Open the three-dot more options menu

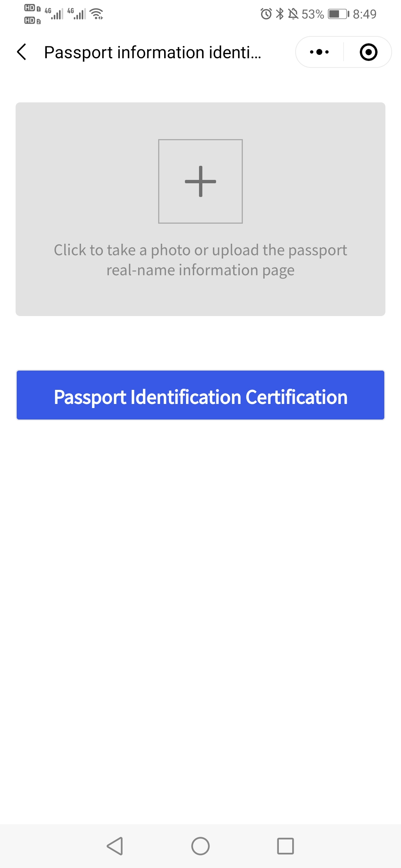(x=319, y=52)
